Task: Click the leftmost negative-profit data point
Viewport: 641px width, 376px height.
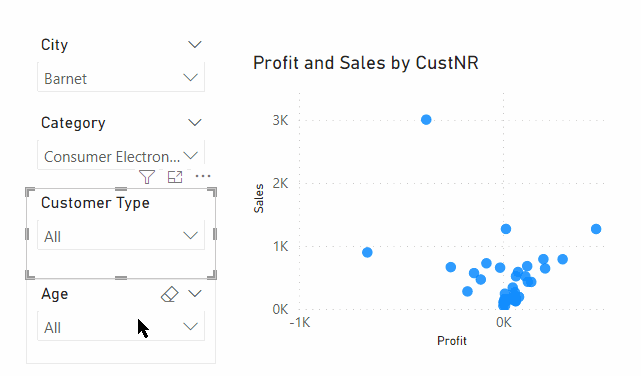Action: [x=367, y=252]
